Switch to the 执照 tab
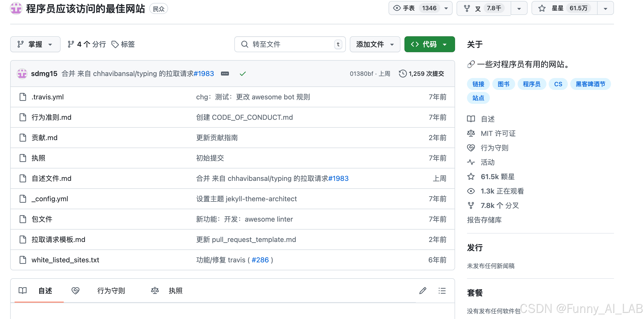Screen dimensions: 644x319 click(x=175, y=290)
